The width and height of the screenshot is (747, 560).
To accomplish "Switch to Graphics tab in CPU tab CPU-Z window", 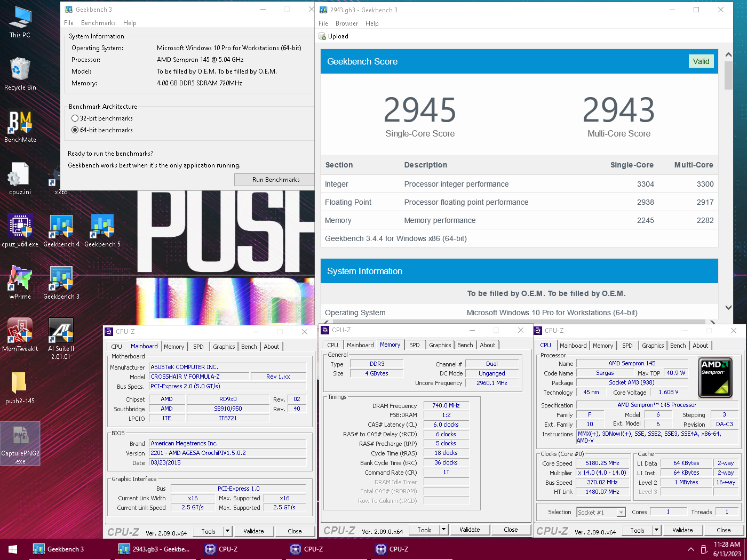I will pyautogui.click(x=653, y=346).
